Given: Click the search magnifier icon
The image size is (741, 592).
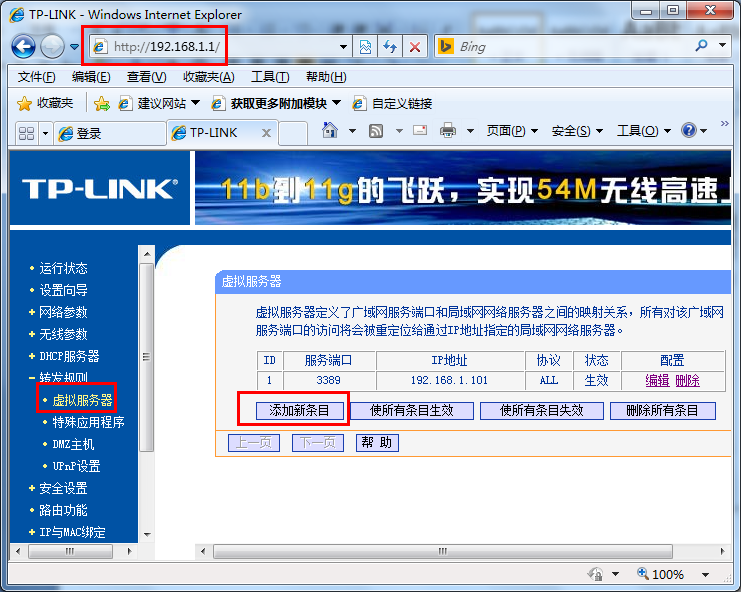Looking at the screenshot, I should click(701, 46).
